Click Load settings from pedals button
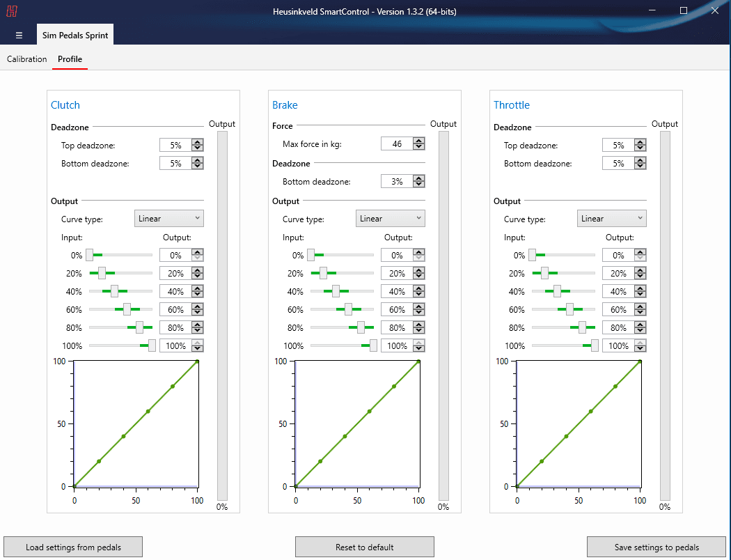This screenshot has height=560, width=731. coord(73,547)
